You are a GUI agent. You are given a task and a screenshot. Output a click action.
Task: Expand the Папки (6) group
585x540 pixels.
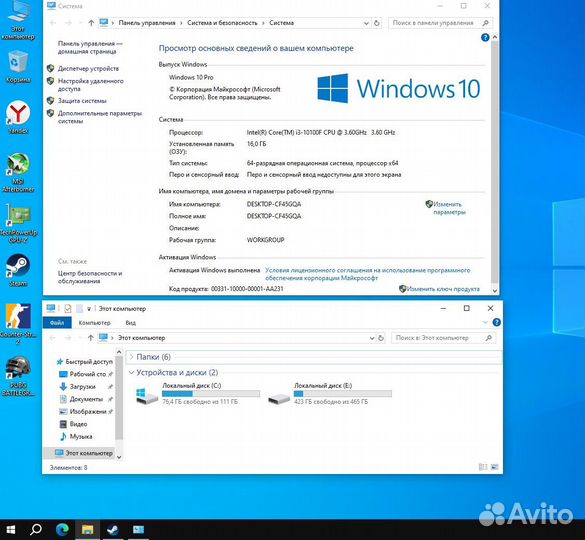point(131,357)
